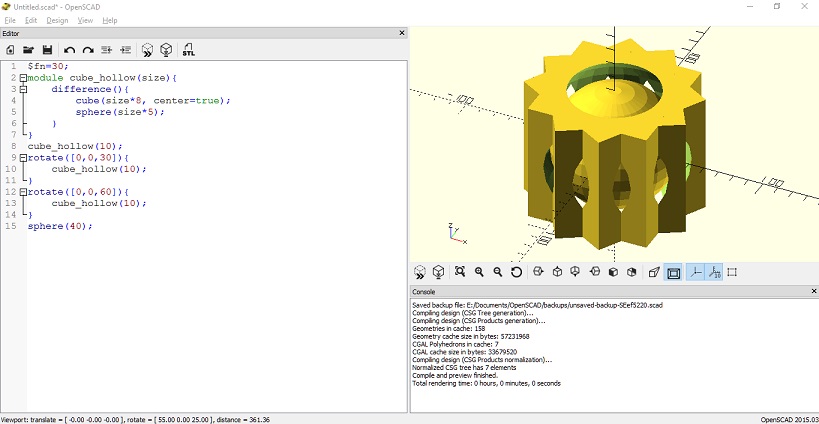Export the model with the STL icon

pyautogui.click(x=189, y=50)
